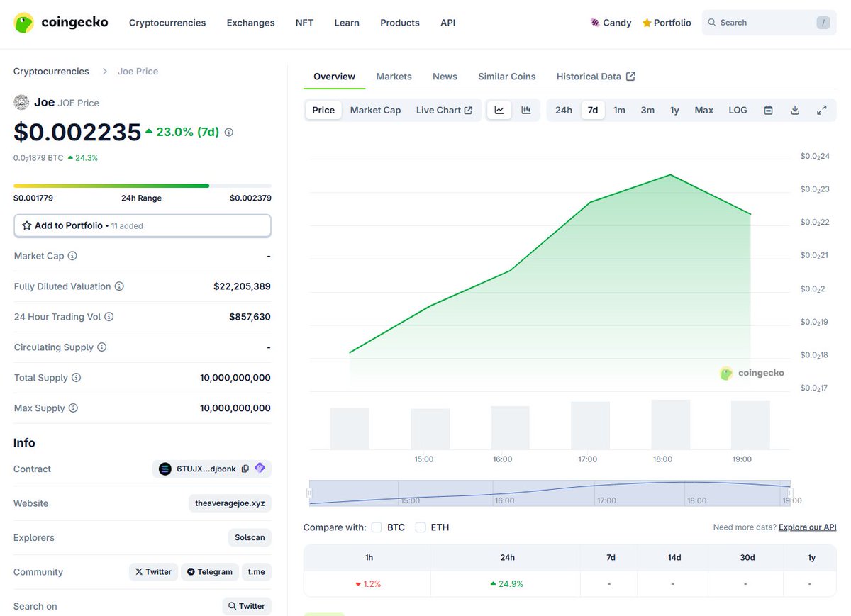Image resolution: width=851 pixels, height=616 pixels.
Task: Switch to candlestick chart icon
Action: (526, 110)
